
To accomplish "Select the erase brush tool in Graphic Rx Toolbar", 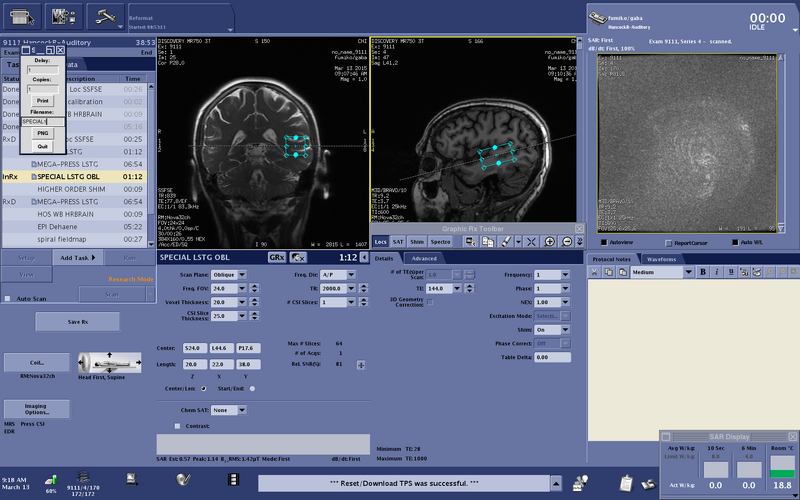I will (x=506, y=242).
